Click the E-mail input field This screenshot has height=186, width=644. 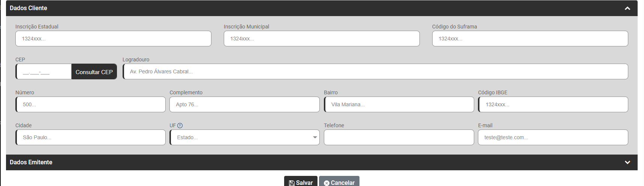[553, 137]
